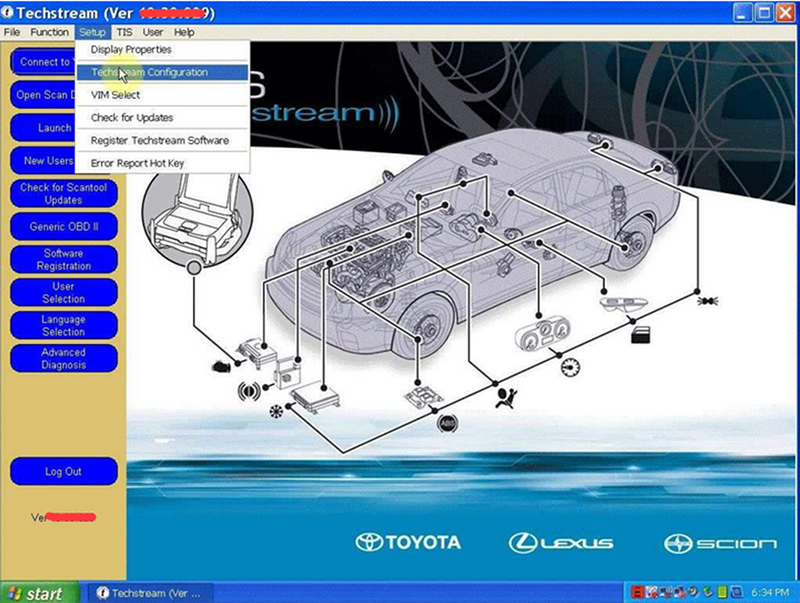Viewport: 800px width, 603px height.
Task: Click the Log Out button
Action: [x=63, y=471]
